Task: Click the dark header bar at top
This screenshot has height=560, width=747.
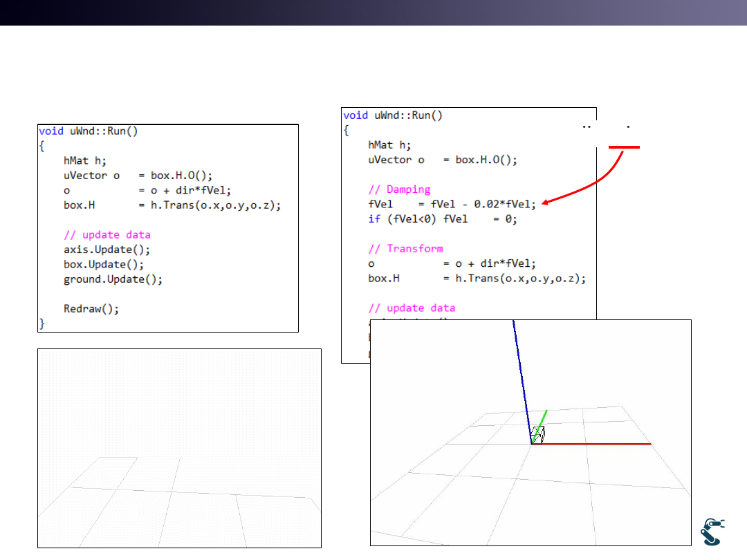Action: click(x=373, y=12)
